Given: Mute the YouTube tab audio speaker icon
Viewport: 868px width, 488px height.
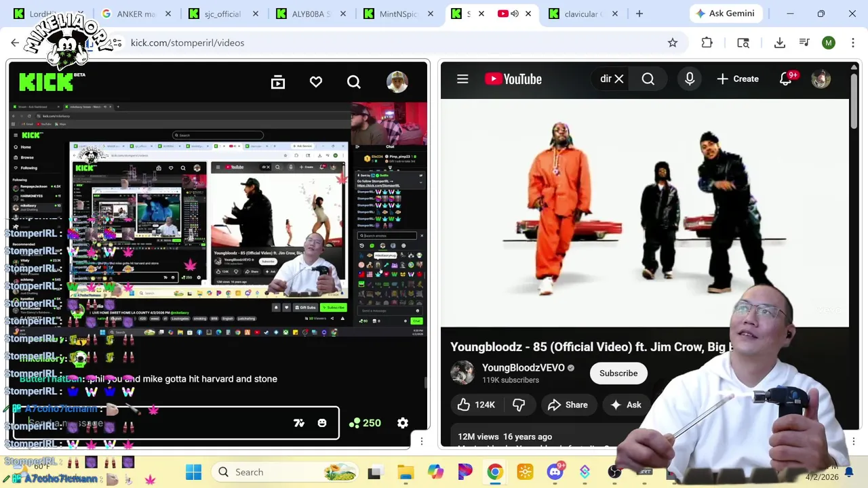Looking at the screenshot, I should tap(515, 14).
